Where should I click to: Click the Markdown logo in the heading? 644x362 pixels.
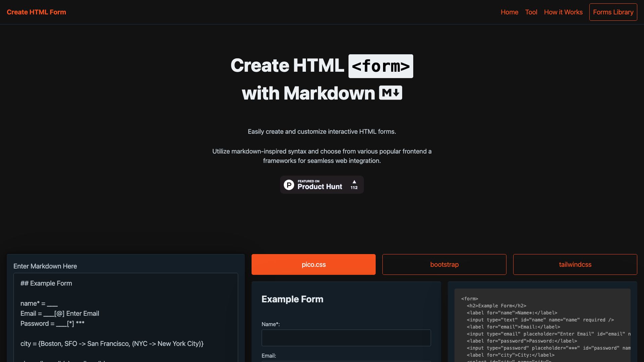(390, 93)
